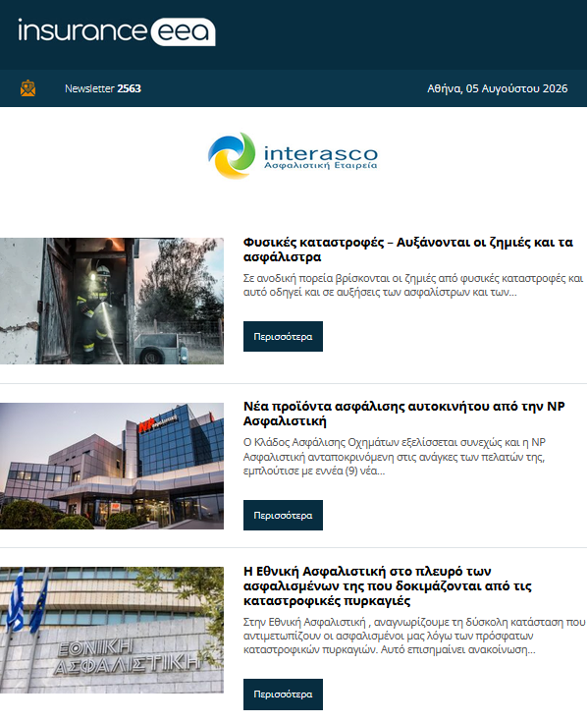
Task: Open the NP Ασφαλιστική building photo
Action: pos(112,466)
